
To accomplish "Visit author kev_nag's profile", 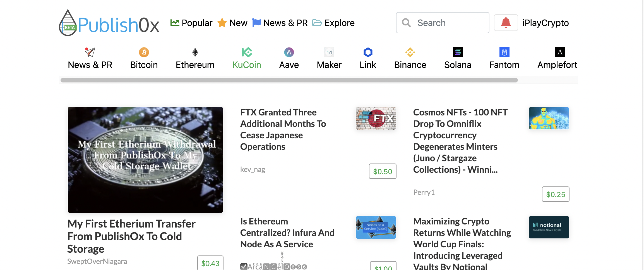I will (253, 170).
